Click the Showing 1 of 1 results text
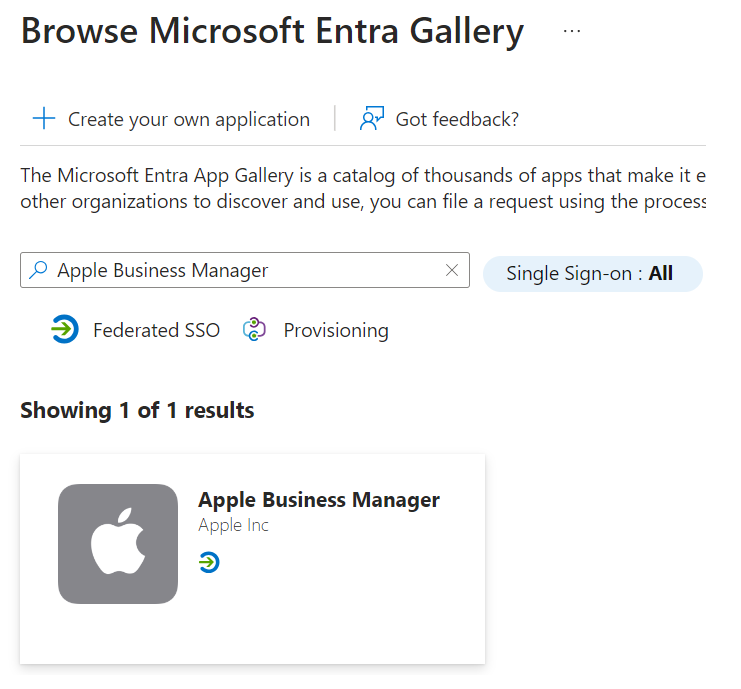Screen dimensions: 741x689 pos(137,410)
